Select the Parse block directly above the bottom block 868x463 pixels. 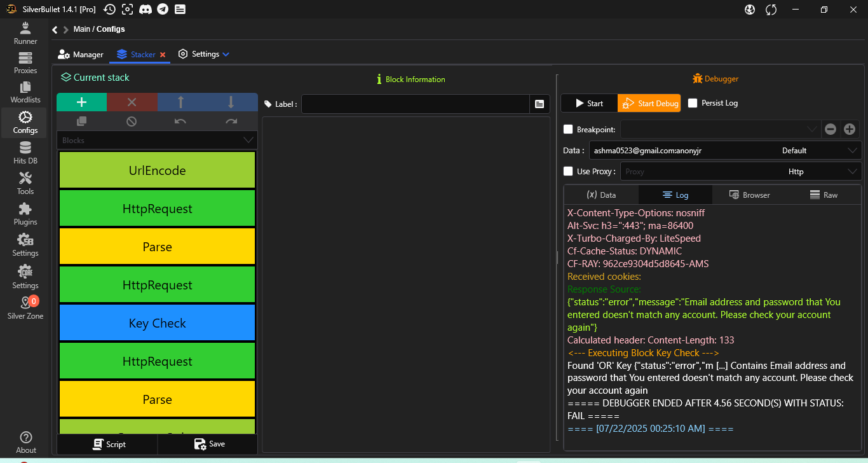pyautogui.click(x=157, y=399)
